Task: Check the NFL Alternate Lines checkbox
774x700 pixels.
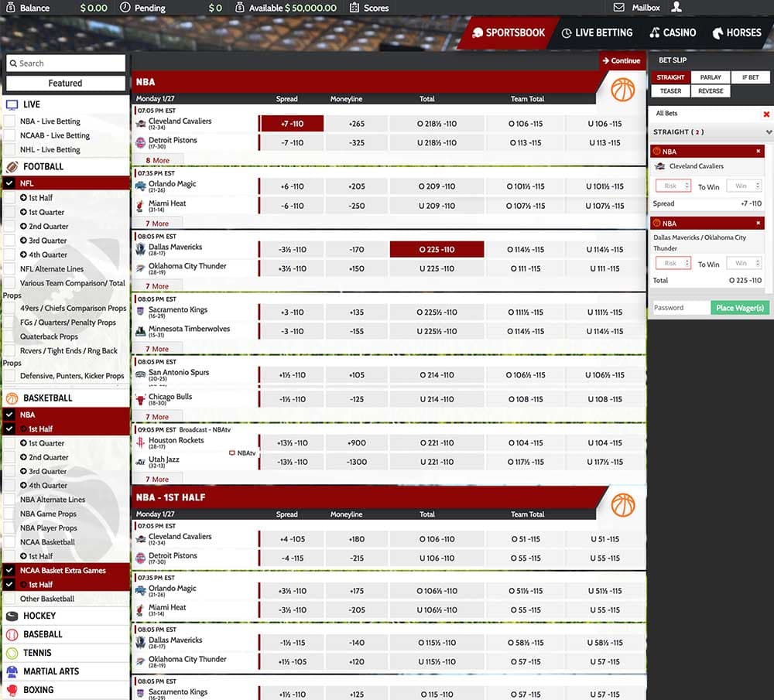Action: click(9, 269)
